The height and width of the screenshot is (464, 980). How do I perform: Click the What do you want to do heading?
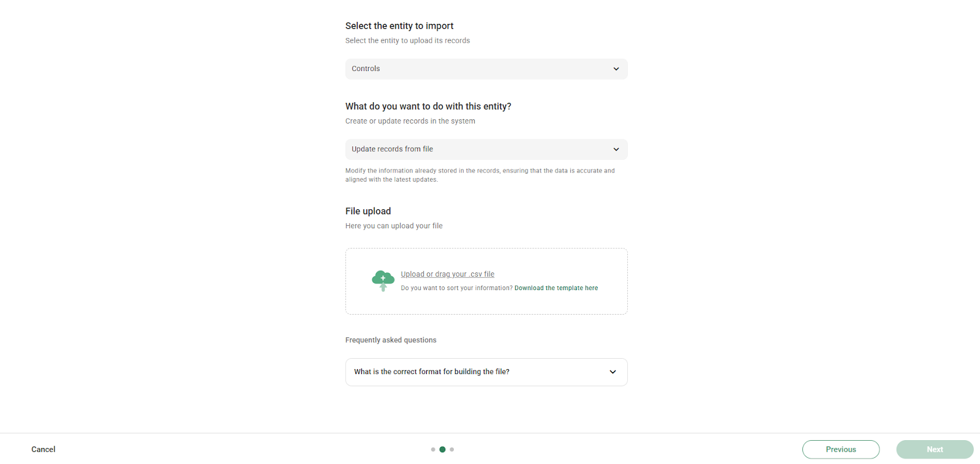[x=428, y=107]
